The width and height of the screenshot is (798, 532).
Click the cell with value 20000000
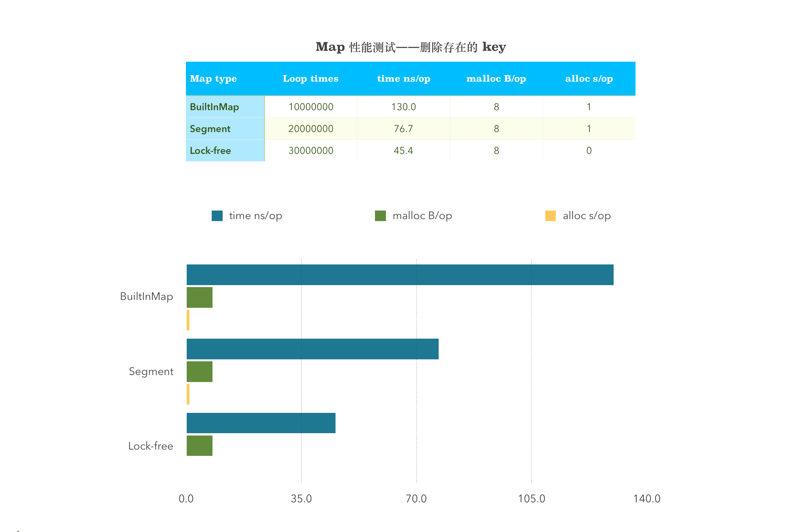[x=311, y=129]
